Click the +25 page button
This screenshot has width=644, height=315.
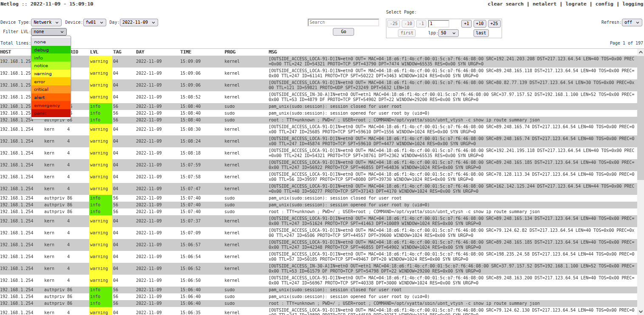coord(494,24)
